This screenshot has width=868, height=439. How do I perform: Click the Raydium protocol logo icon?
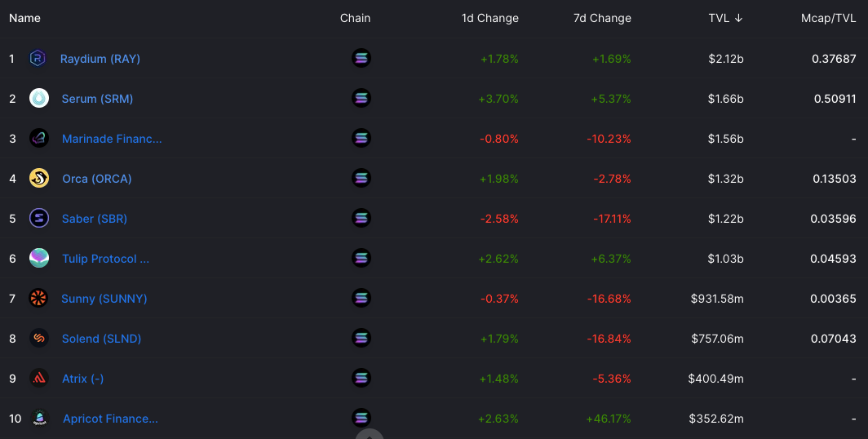tap(38, 58)
